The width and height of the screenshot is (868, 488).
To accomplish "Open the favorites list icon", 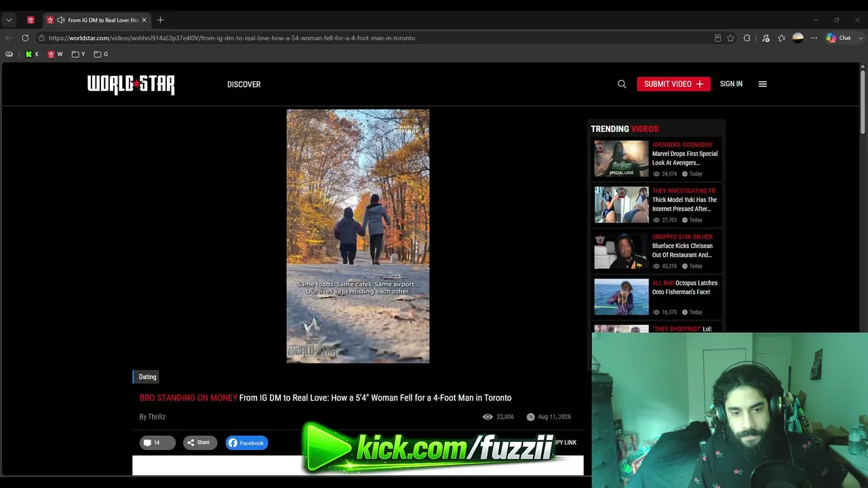I will [x=781, y=38].
